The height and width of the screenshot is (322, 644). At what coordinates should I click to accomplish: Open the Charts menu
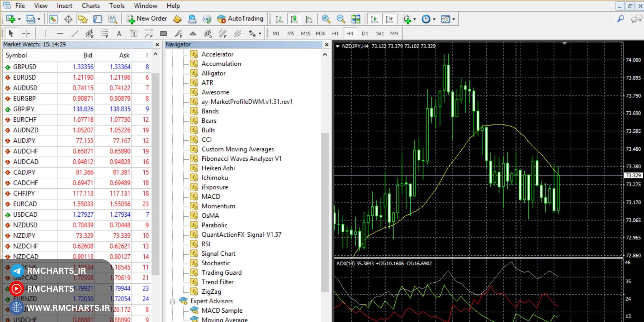point(90,6)
